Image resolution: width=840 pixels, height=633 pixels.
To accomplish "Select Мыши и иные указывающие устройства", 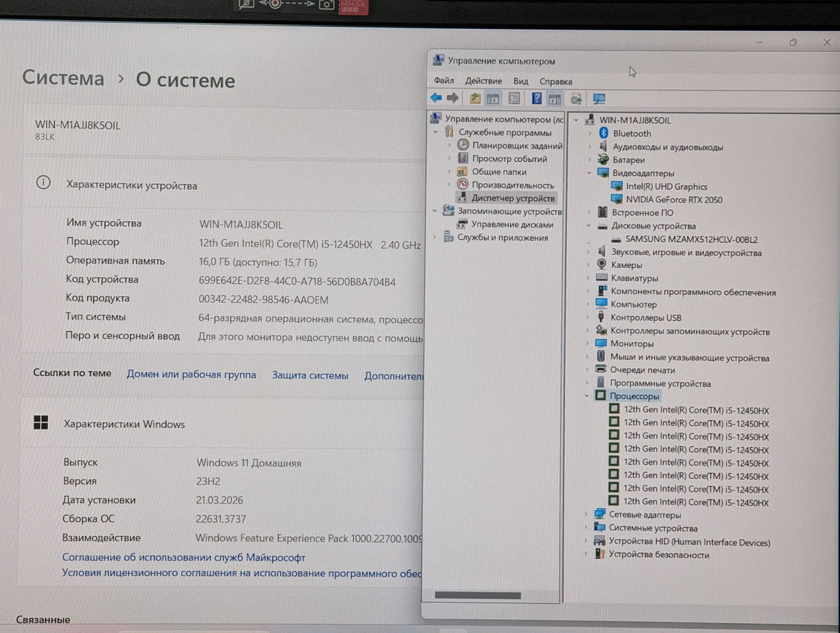I will (x=690, y=358).
